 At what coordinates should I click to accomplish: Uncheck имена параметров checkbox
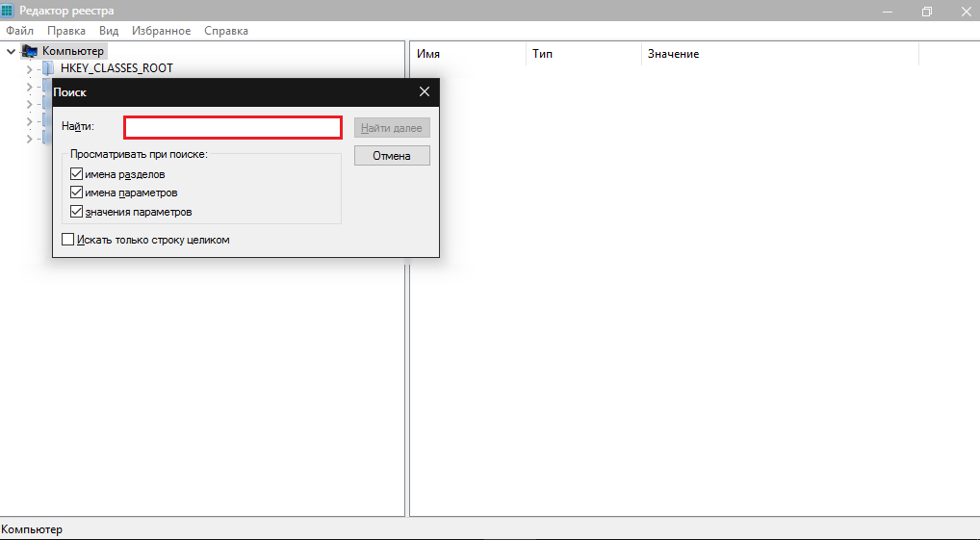click(x=76, y=193)
